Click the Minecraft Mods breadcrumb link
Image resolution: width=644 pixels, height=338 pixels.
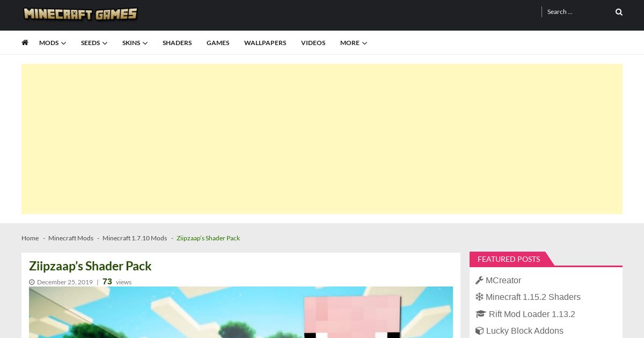pos(71,238)
